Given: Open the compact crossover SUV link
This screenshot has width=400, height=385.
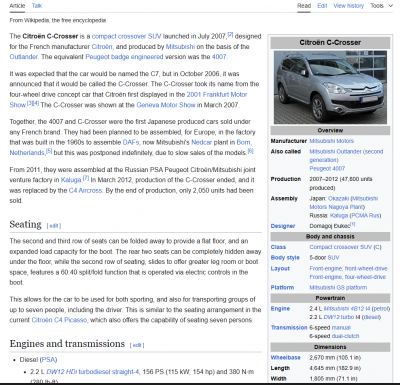Looking at the screenshot, I should click(x=126, y=36).
